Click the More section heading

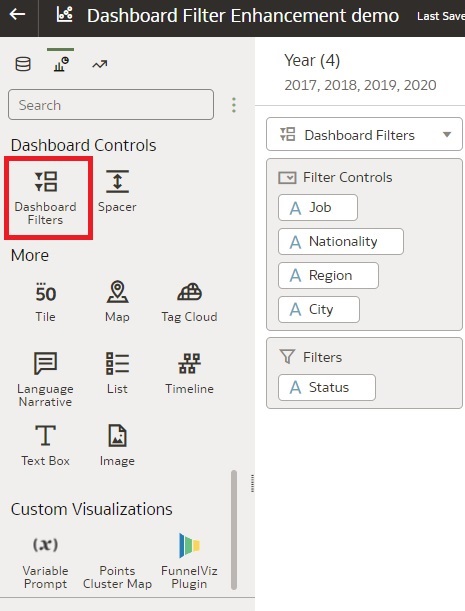[30, 256]
